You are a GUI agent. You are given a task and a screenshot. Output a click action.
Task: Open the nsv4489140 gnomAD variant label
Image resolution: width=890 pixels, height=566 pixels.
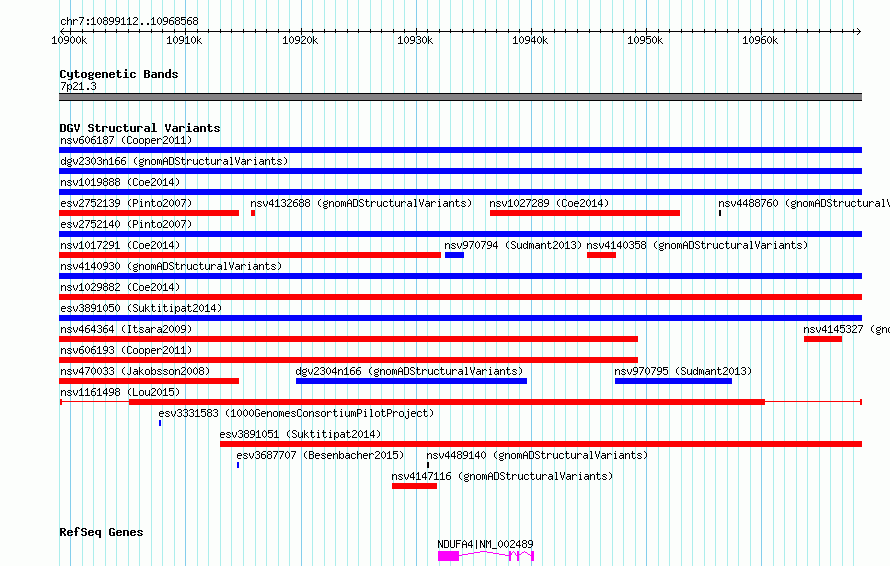537,455
